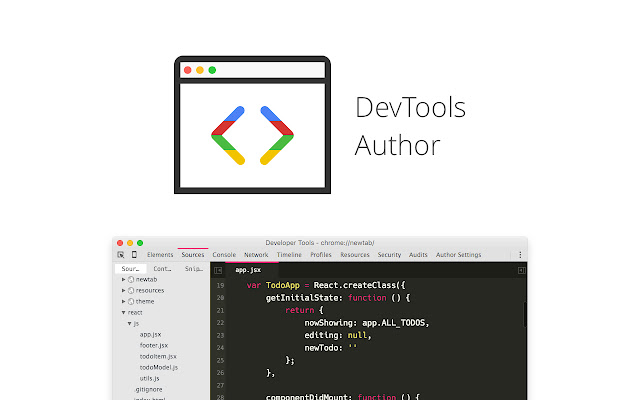Click the inspect element picker icon
640x400 pixels.
(x=120, y=255)
